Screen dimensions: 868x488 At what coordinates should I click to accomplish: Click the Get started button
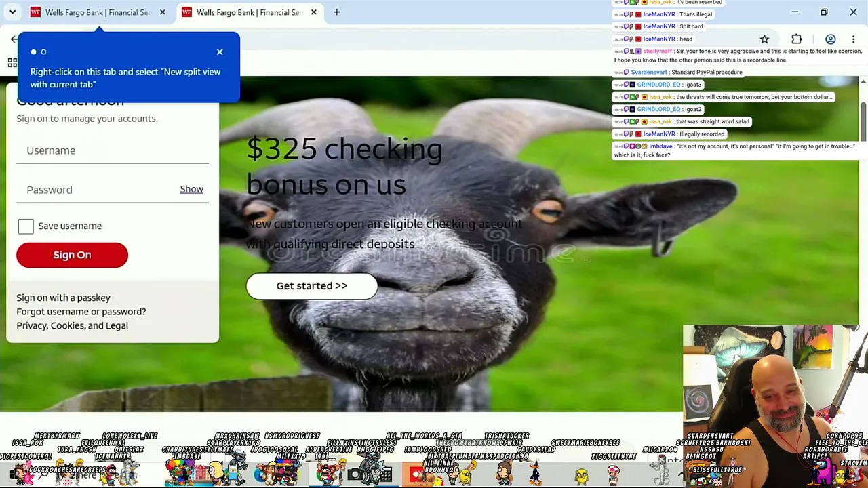click(x=312, y=286)
